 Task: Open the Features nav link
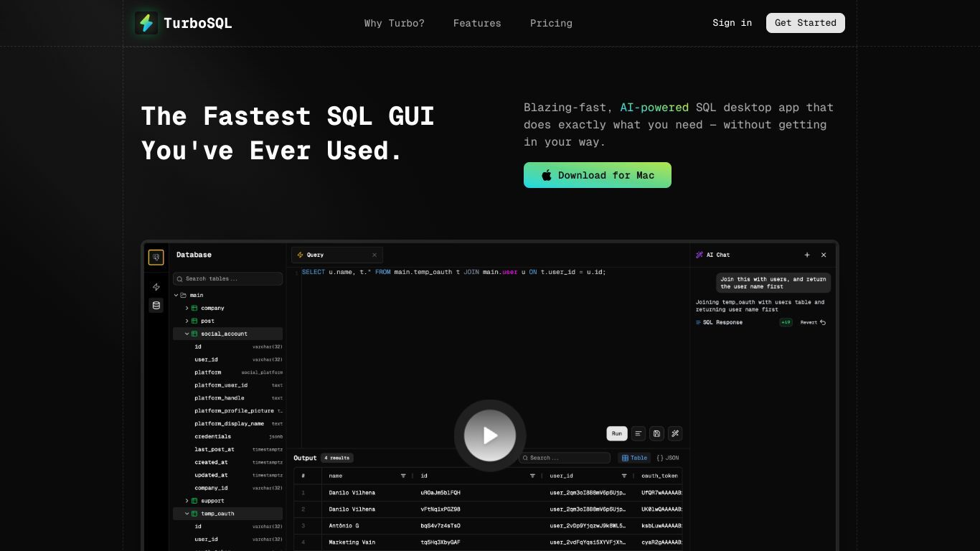coord(477,23)
